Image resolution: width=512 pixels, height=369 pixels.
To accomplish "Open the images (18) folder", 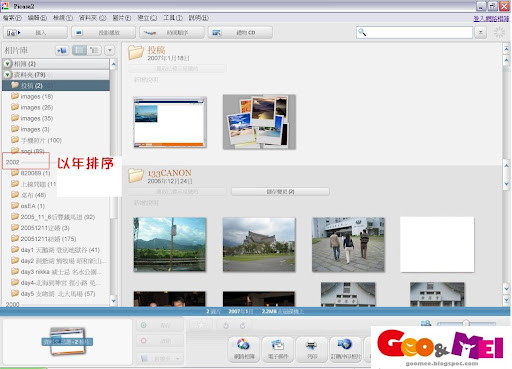I will pos(32,97).
